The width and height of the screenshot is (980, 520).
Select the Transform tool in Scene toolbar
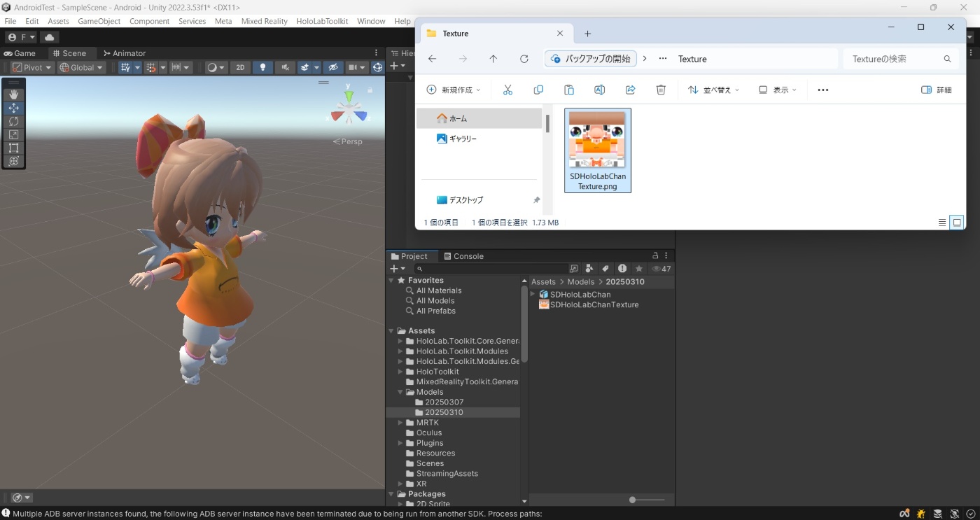click(x=13, y=161)
